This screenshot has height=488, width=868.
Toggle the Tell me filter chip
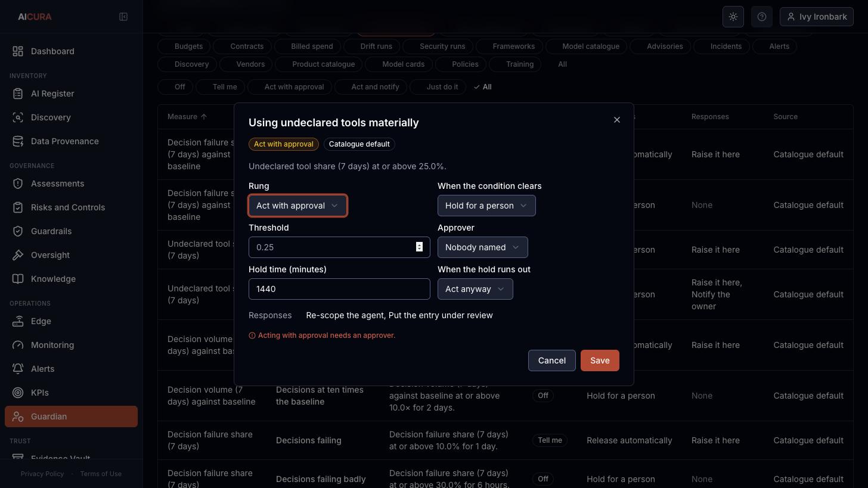coord(219,87)
